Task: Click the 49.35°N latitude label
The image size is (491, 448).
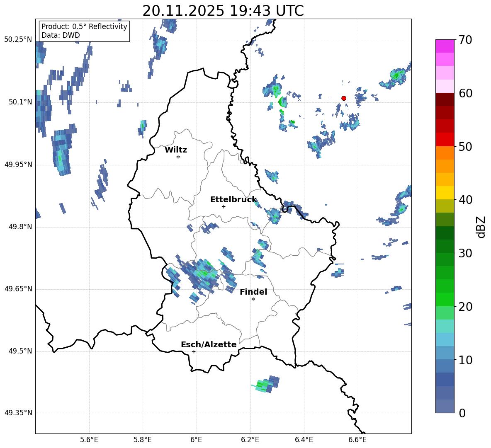Action: pos(18,413)
